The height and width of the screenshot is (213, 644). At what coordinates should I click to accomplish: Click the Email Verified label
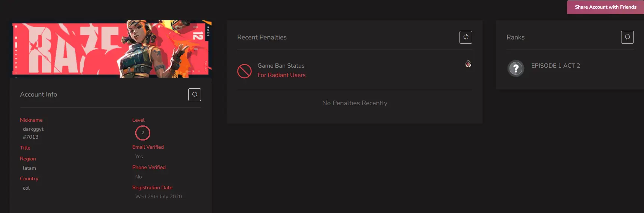pyautogui.click(x=148, y=147)
